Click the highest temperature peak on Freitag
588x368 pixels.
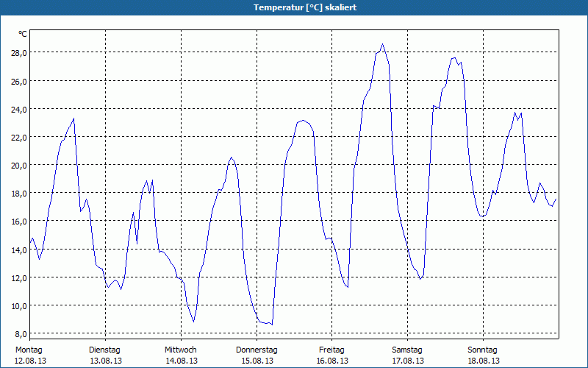click(382, 44)
